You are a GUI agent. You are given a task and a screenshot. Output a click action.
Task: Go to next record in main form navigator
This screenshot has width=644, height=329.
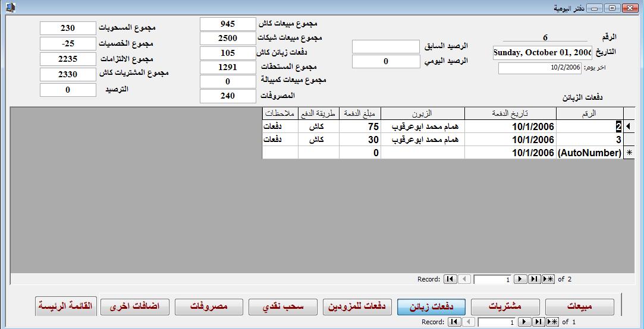coord(524,322)
